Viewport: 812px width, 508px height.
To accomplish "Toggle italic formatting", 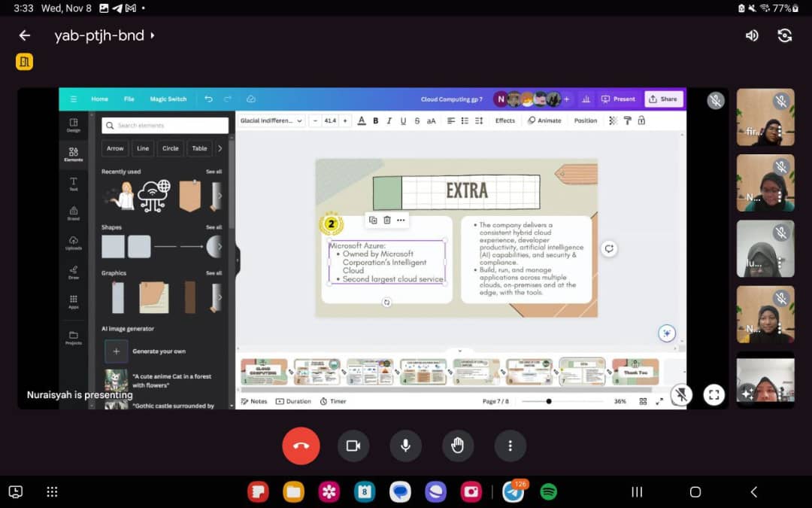I will pos(389,120).
